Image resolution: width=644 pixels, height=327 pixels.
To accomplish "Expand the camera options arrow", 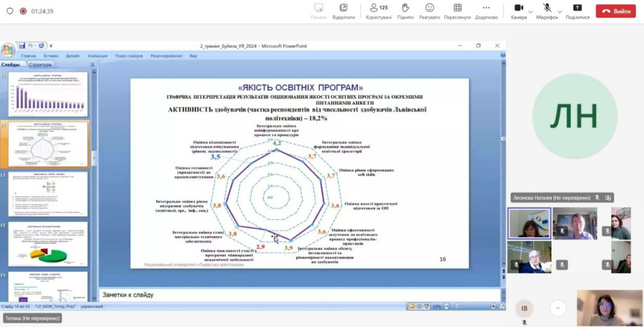I will (x=530, y=11).
